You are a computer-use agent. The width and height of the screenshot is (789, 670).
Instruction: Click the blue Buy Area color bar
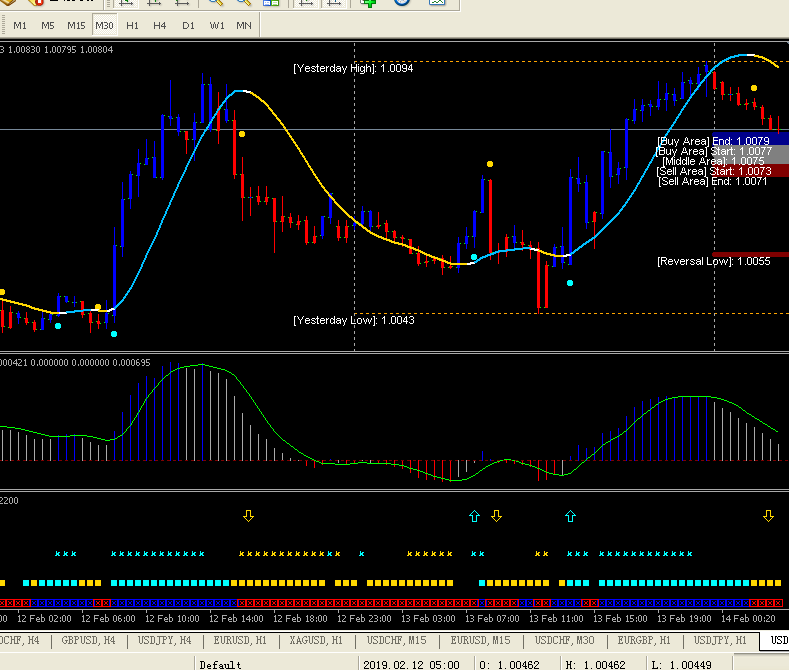(x=751, y=140)
